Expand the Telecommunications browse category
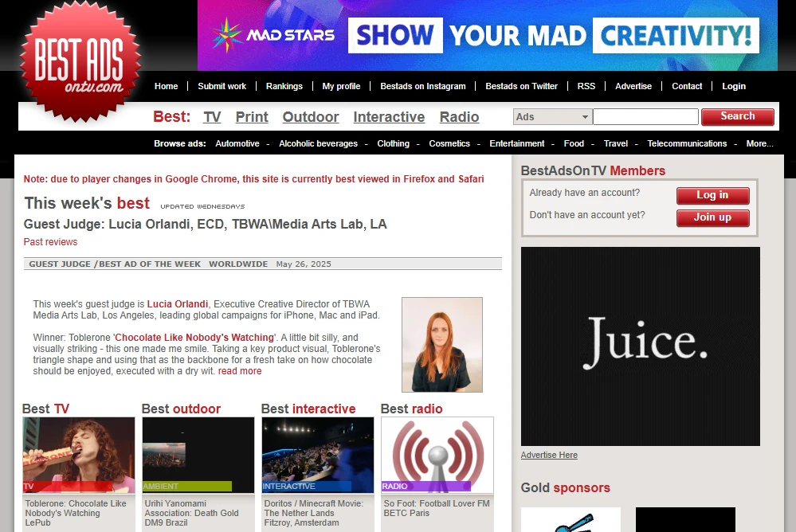The width and height of the screenshot is (796, 532). point(688,143)
